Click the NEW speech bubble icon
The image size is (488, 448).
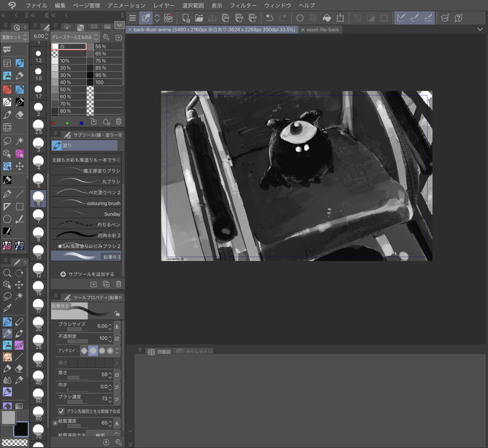[7, 50]
